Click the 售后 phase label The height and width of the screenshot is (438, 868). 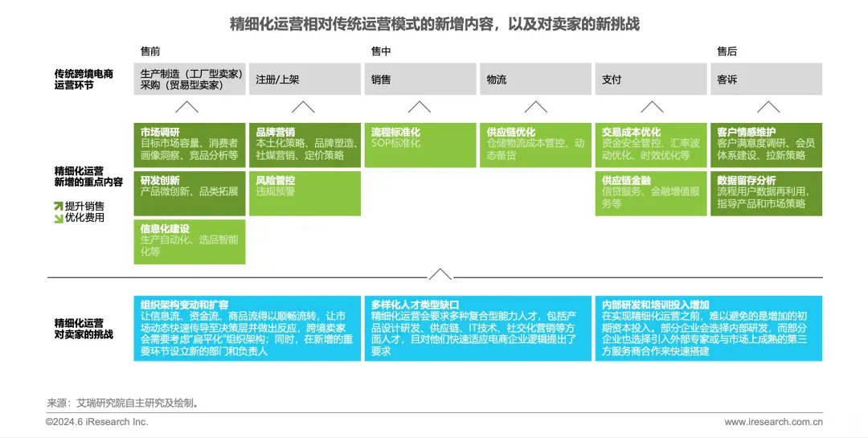(727, 51)
